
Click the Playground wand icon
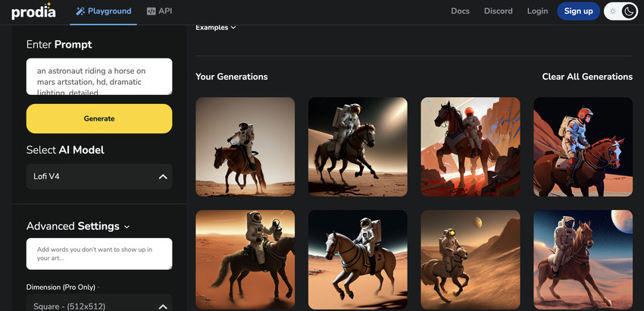click(80, 11)
